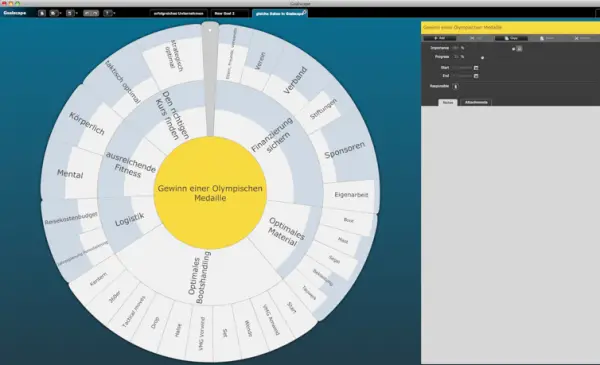Click the Delete button
600x365 pixels.
[582, 38]
